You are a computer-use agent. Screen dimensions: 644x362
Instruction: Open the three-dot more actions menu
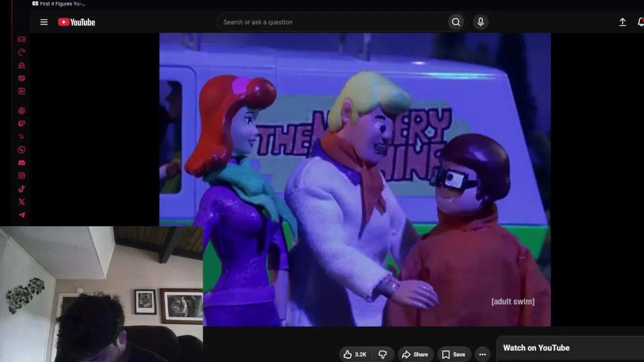pos(482,354)
